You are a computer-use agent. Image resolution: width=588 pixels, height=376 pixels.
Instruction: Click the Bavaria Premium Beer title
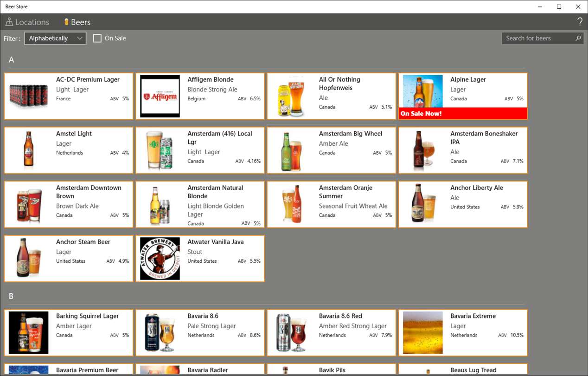(x=87, y=370)
